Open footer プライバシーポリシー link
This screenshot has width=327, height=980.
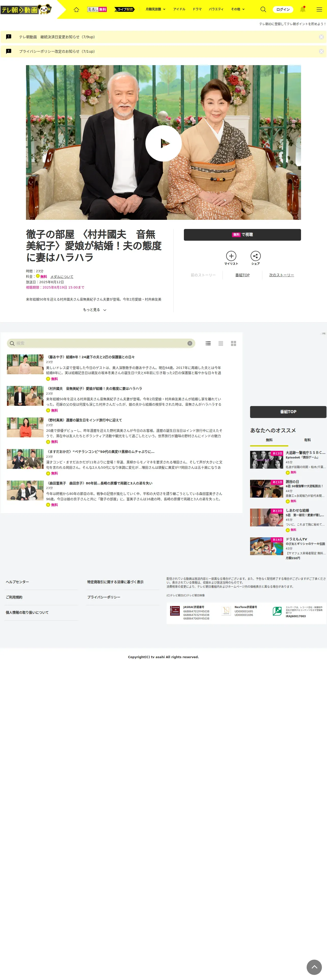pos(104,597)
